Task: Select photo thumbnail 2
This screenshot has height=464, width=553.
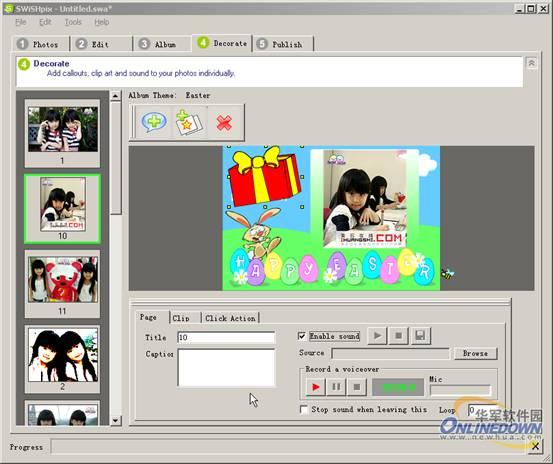Action: [62, 359]
